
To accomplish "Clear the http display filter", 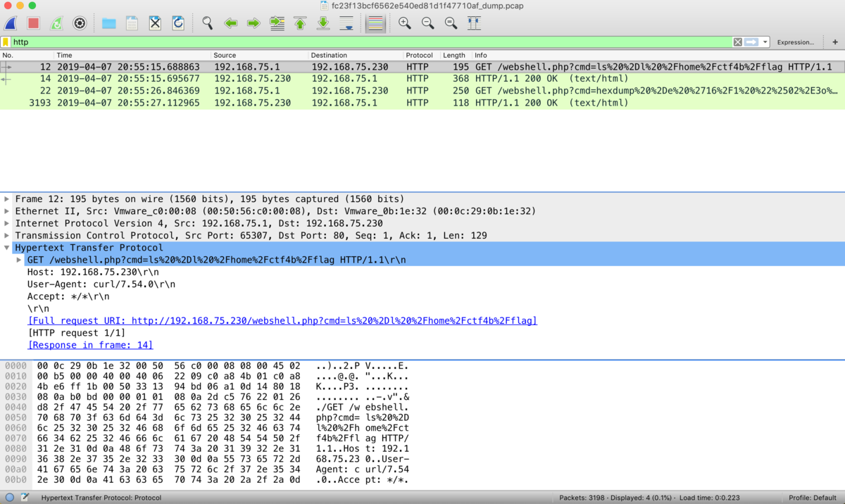I will tap(737, 42).
